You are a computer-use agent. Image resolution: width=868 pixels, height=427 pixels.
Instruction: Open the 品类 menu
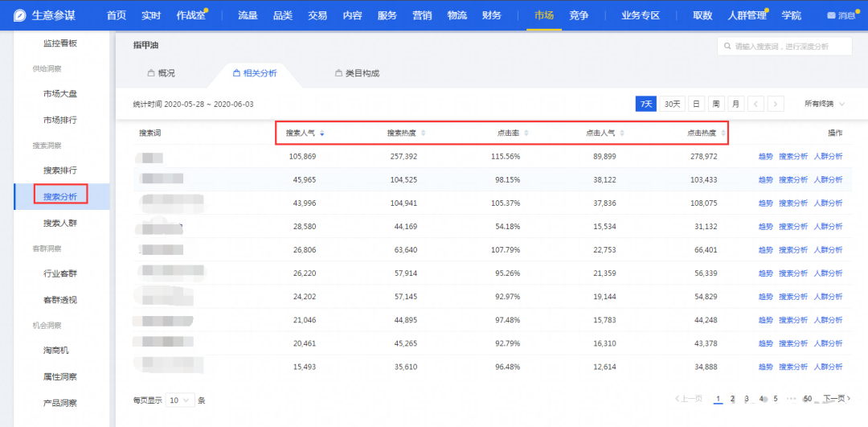tap(283, 15)
